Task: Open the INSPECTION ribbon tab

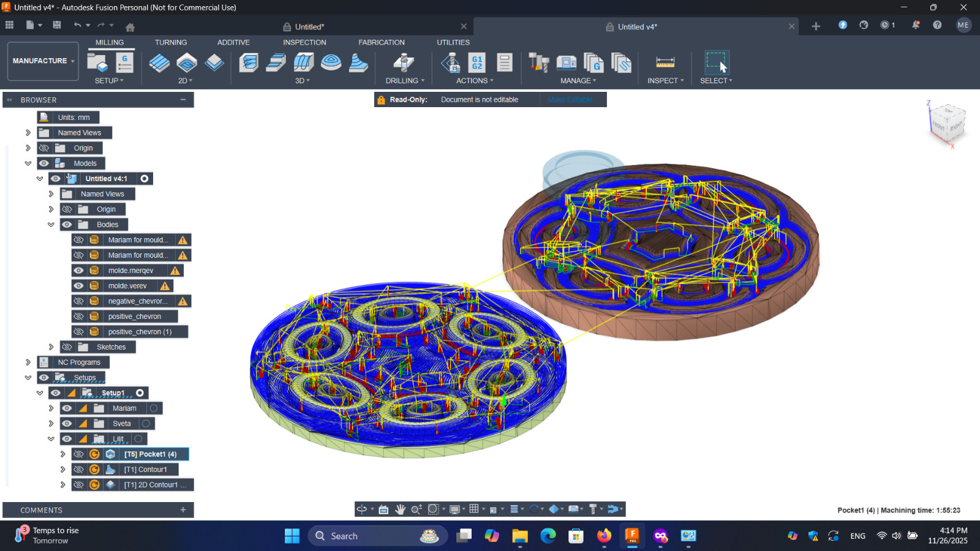Action: [x=304, y=42]
